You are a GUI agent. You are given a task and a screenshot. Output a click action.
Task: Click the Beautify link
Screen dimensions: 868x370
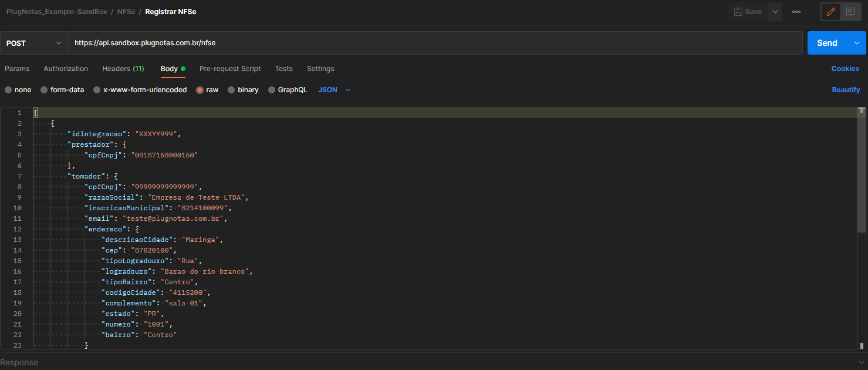(x=846, y=90)
